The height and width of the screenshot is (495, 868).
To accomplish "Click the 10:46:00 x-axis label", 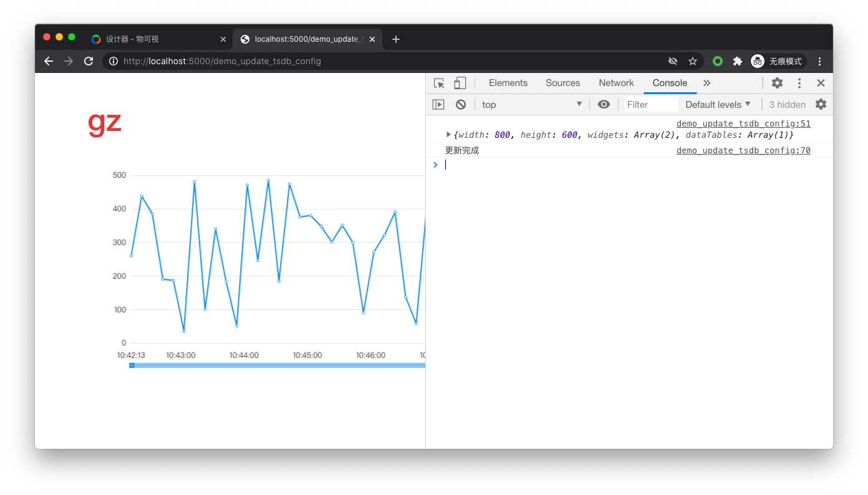I will [x=370, y=355].
